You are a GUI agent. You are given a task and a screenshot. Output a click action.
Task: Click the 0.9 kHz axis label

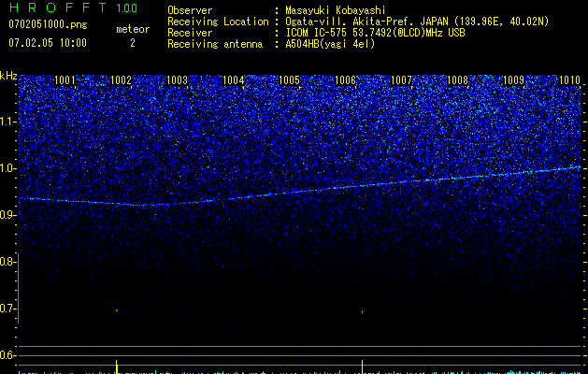pos(7,215)
